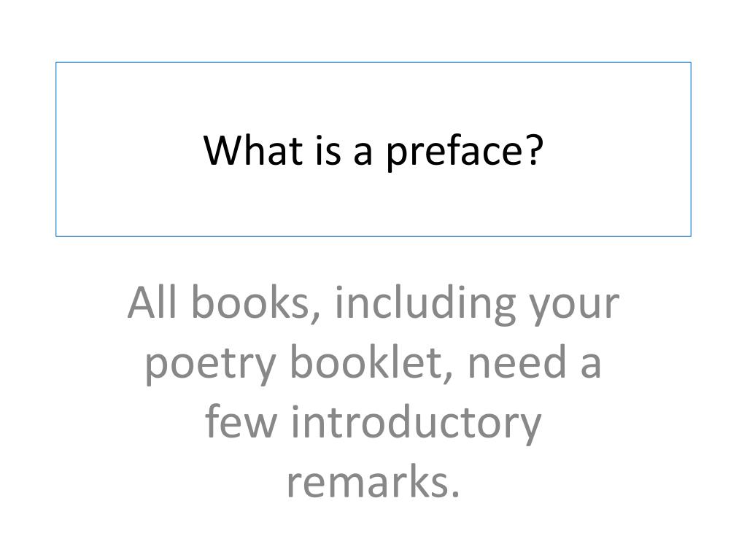
Task: Click the word "All" in body text
Action: pyautogui.click(x=152, y=302)
